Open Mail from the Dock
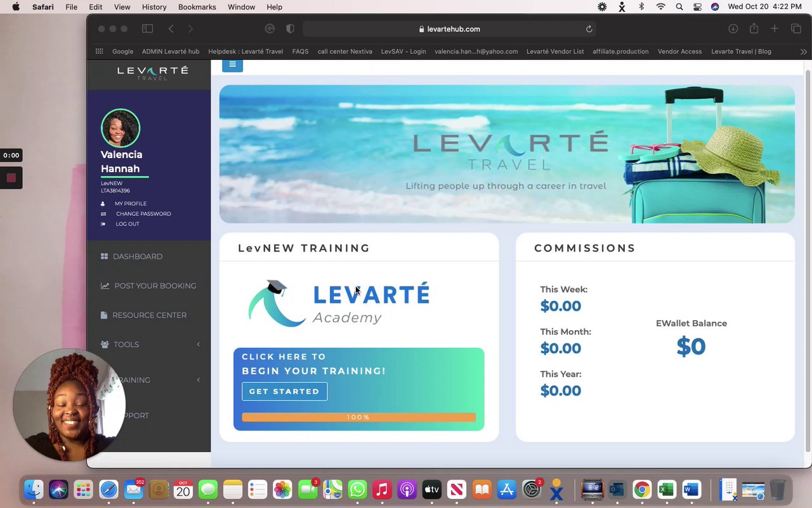Viewport: 812px width, 508px height. coord(134,490)
